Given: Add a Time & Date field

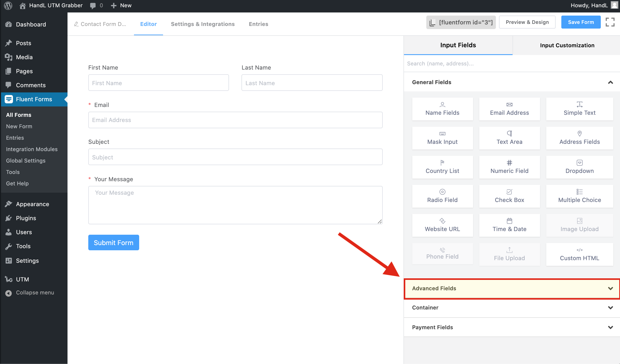Looking at the screenshot, I should (x=509, y=225).
